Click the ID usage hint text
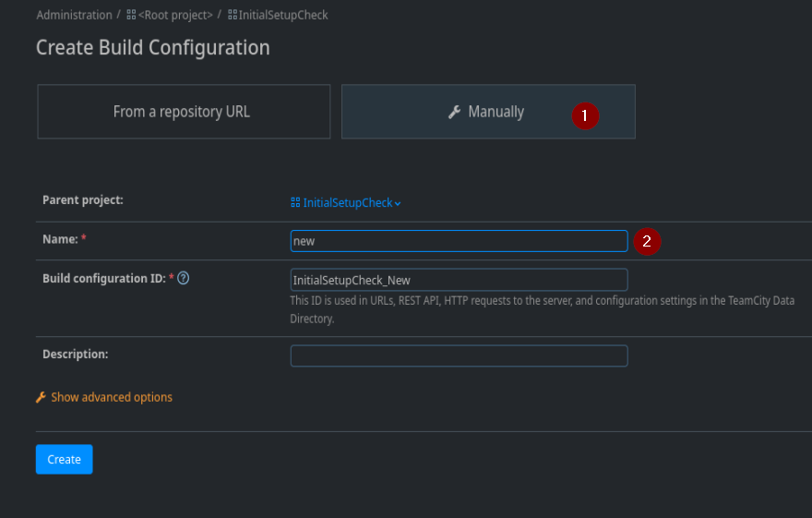 click(x=542, y=309)
